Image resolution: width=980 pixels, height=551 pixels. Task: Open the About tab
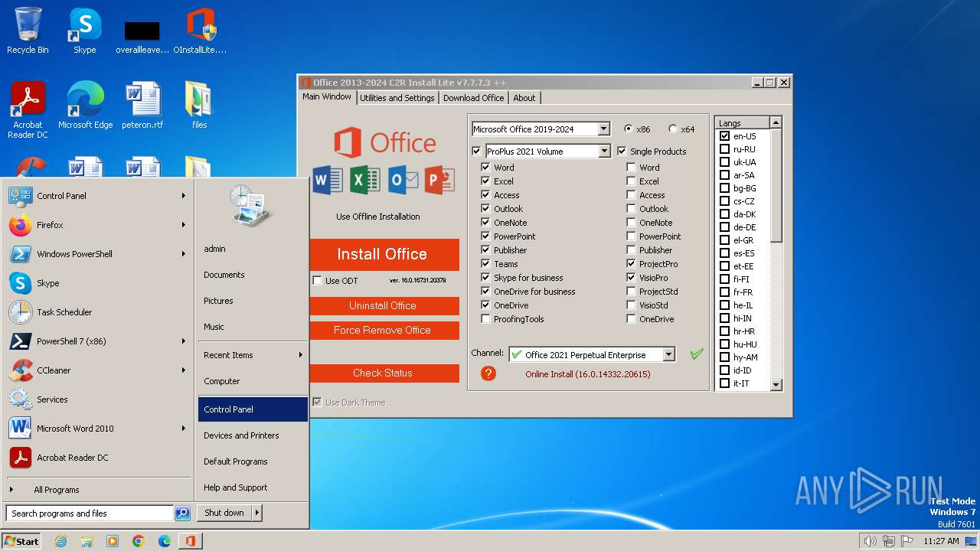pyautogui.click(x=524, y=98)
